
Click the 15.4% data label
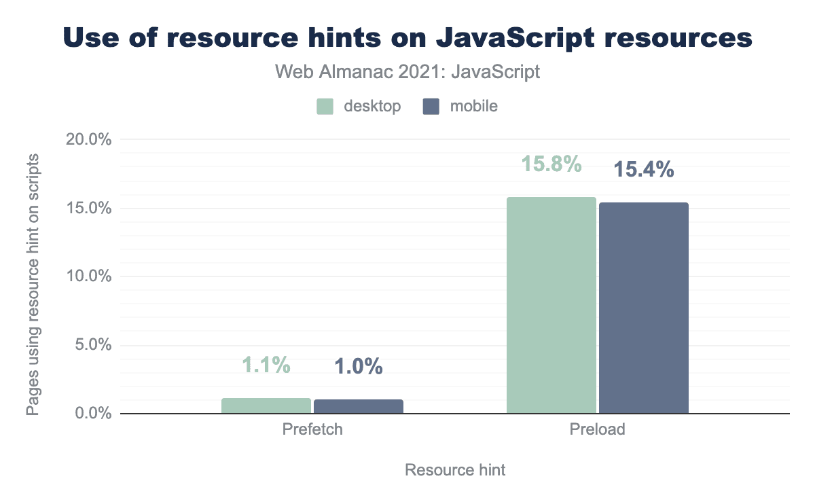click(x=644, y=169)
